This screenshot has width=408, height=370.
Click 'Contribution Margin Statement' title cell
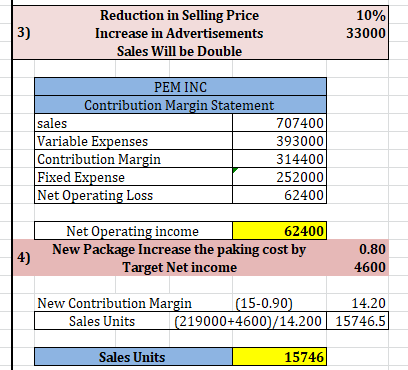tap(180, 105)
